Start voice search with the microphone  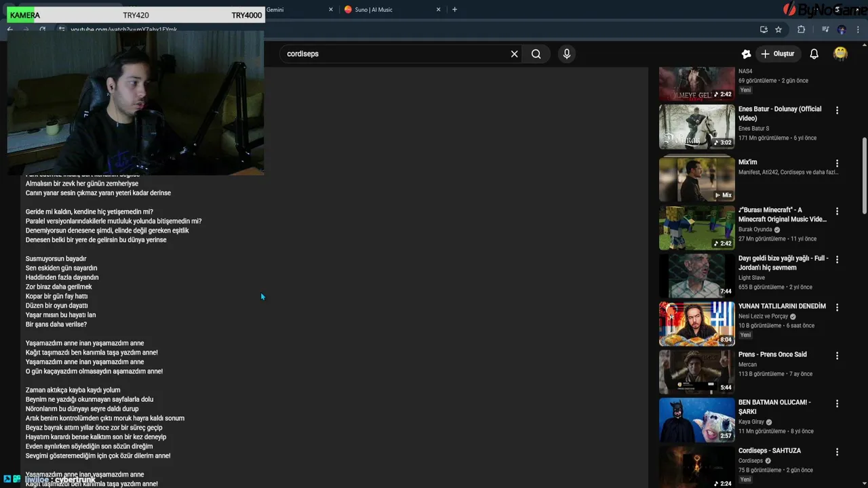click(567, 54)
